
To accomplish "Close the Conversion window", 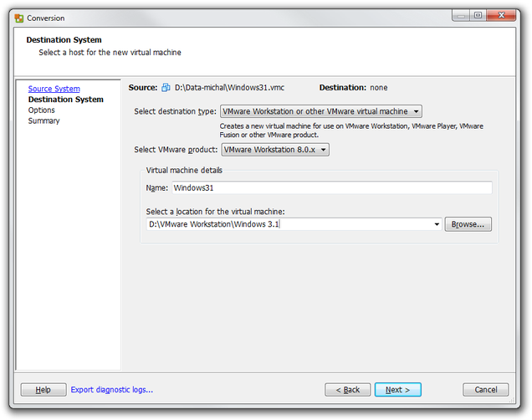I will click(x=501, y=16).
